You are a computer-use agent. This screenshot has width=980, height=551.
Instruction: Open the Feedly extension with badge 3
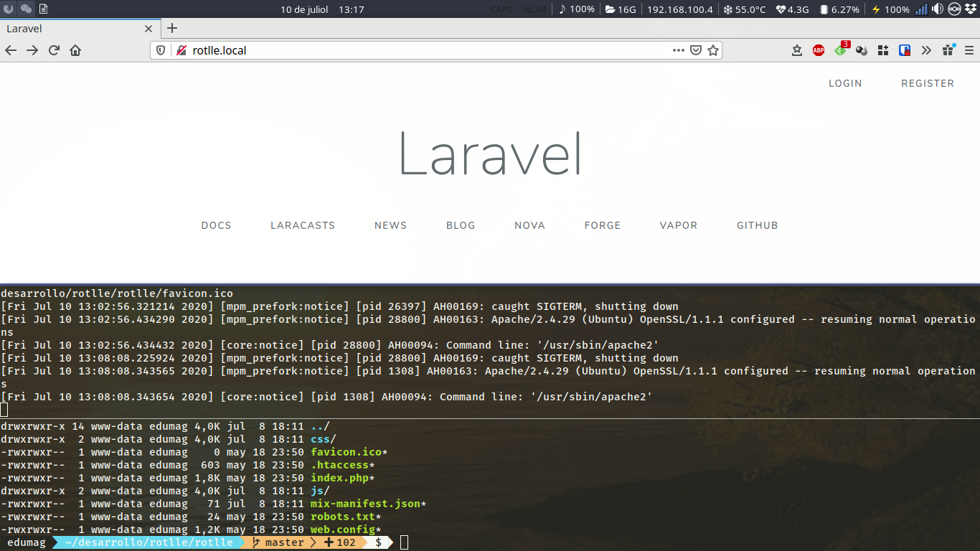841,50
